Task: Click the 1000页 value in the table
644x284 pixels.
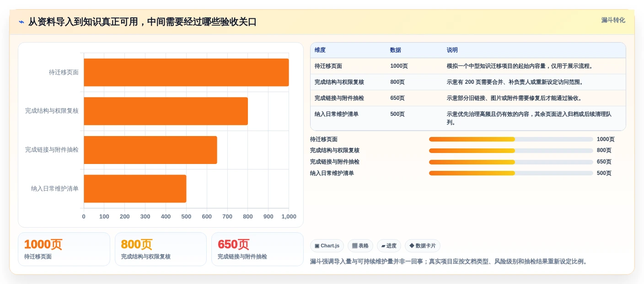Action: click(x=399, y=66)
